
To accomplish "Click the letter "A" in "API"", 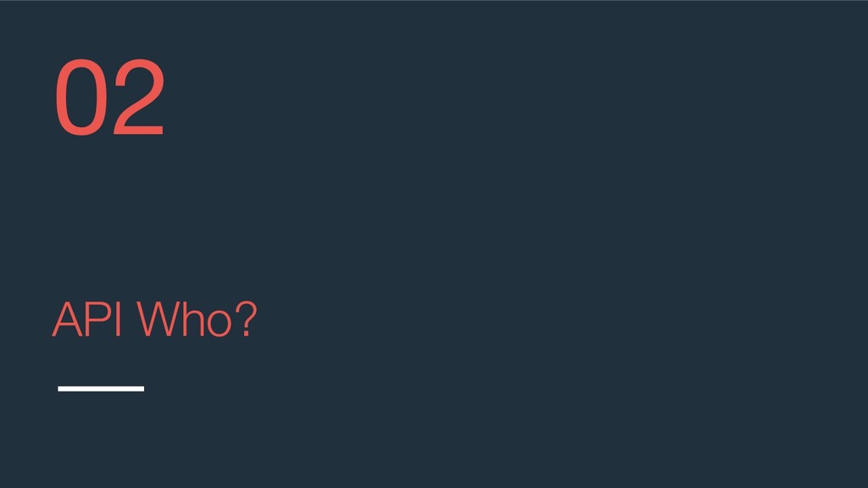I will [x=67, y=319].
